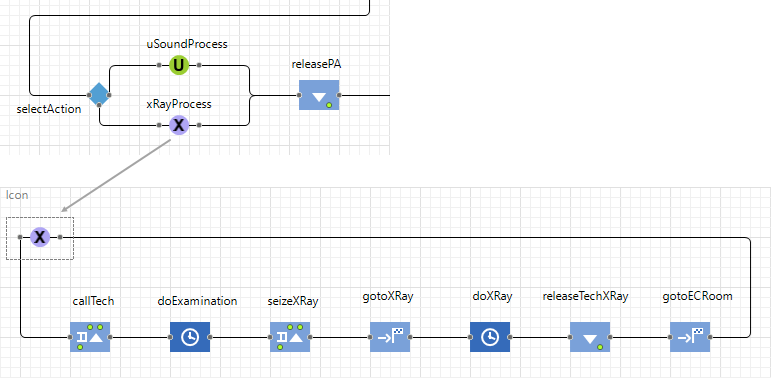
Task: Select the releasePA release block
Action: click(x=319, y=95)
